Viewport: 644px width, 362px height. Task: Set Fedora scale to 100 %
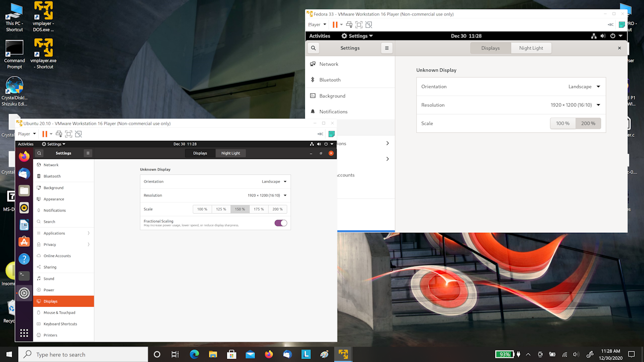tap(563, 123)
